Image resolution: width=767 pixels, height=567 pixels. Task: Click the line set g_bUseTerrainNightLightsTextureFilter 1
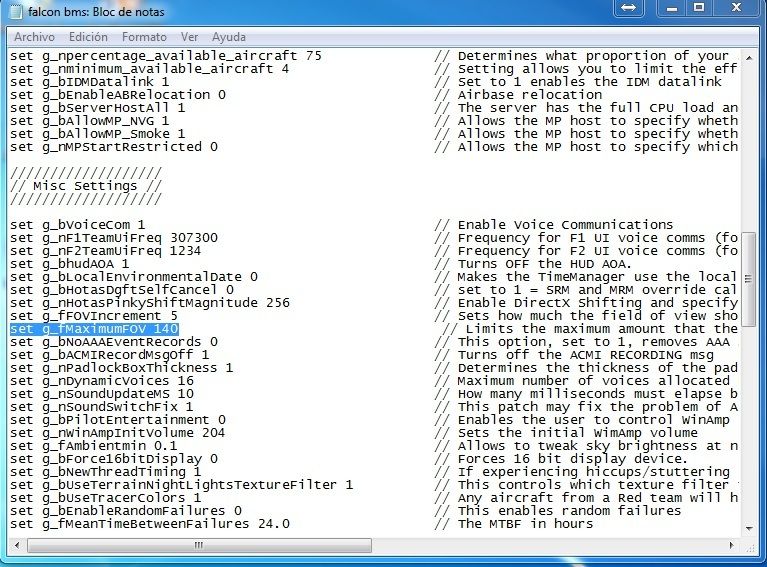[181, 485]
